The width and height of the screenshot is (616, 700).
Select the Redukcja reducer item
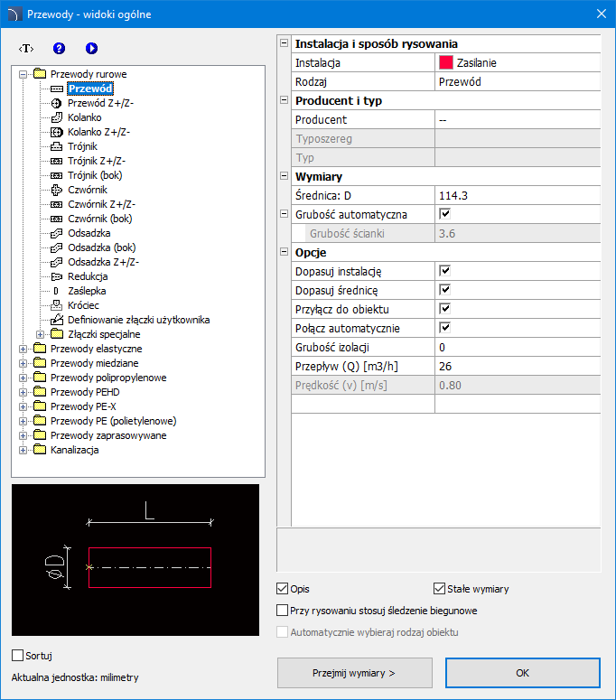(x=88, y=276)
